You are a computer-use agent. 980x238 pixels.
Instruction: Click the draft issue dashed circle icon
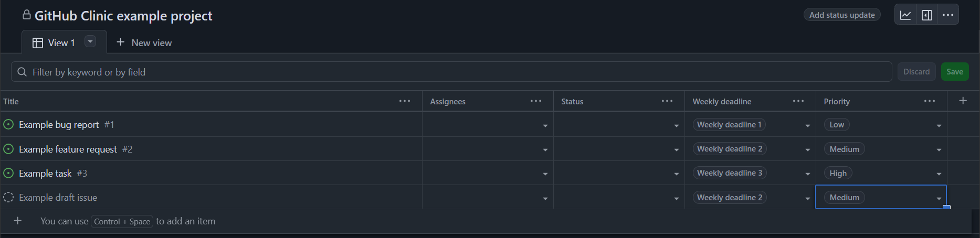[x=8, y=197]
